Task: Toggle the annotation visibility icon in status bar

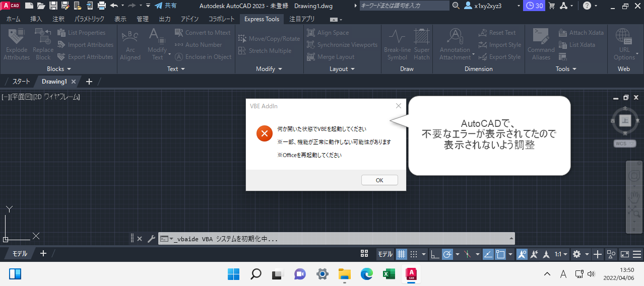Action: click(522, 254)
